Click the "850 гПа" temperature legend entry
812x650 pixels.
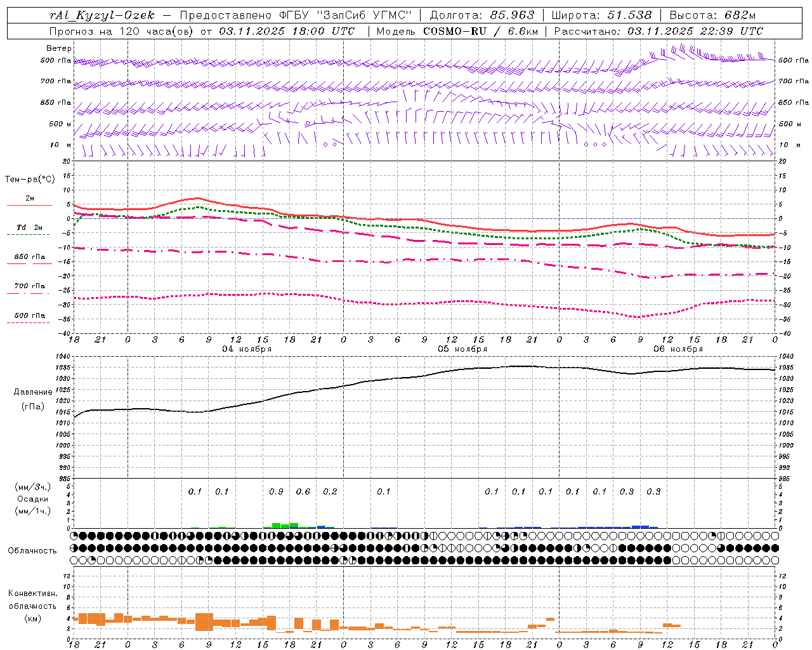(30, 257)
